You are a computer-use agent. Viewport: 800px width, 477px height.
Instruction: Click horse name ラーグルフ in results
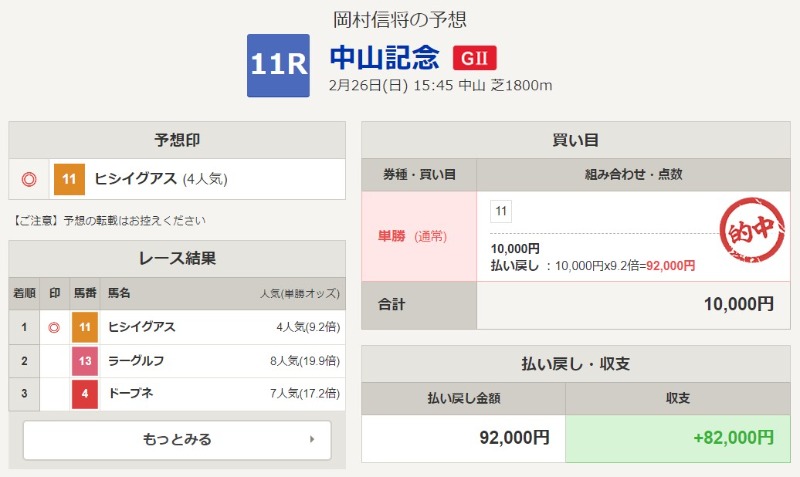[x=137, y=360]
